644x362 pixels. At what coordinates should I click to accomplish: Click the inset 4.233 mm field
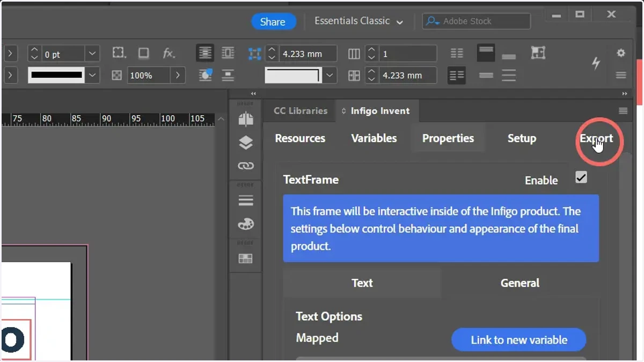pyautogui.click(x=308, y=54)
